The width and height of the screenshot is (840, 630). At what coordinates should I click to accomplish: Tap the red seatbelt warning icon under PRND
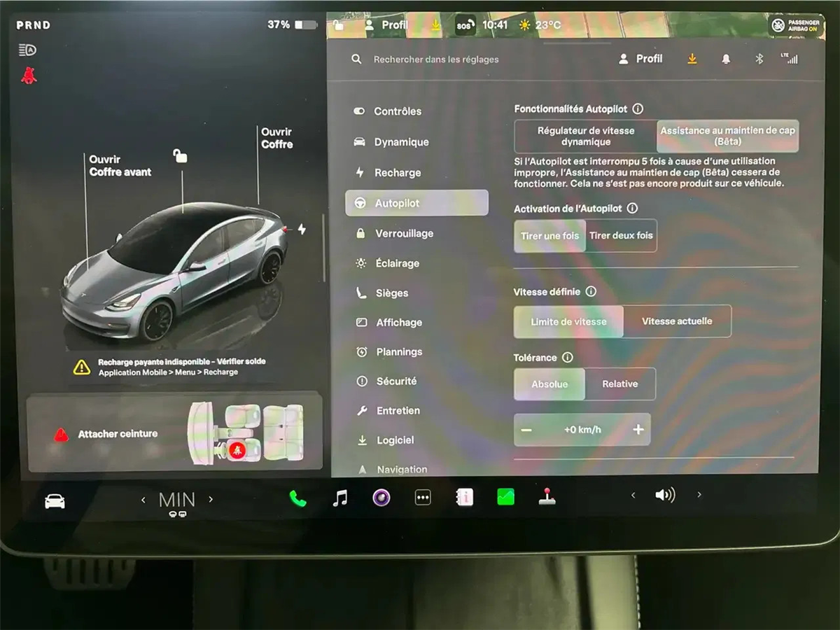[29, 75]
